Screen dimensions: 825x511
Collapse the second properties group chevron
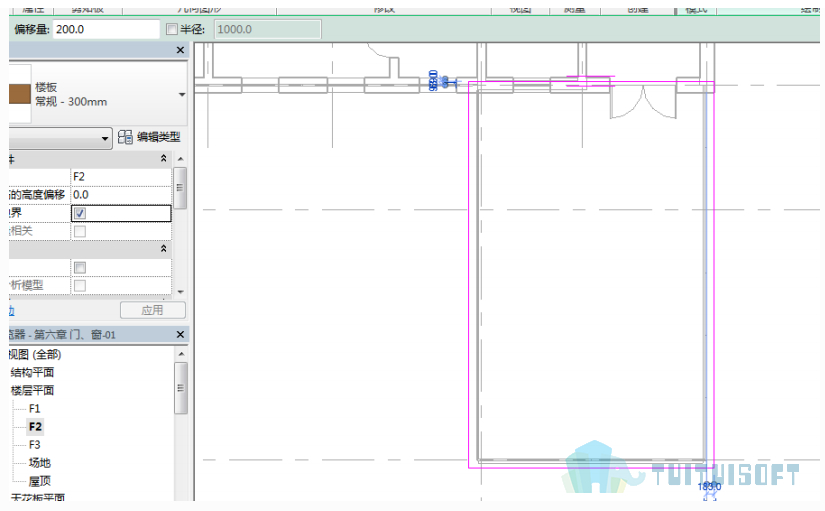point(164,248)
